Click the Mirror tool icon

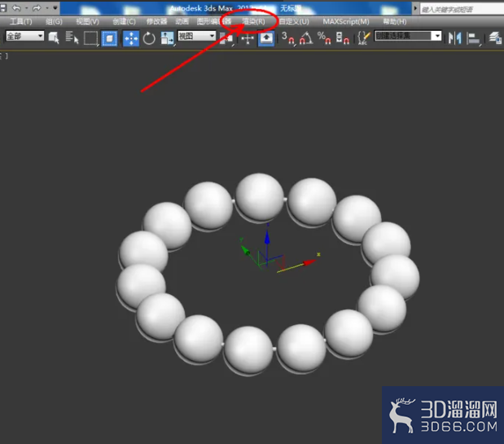click(x=455, y=38)
